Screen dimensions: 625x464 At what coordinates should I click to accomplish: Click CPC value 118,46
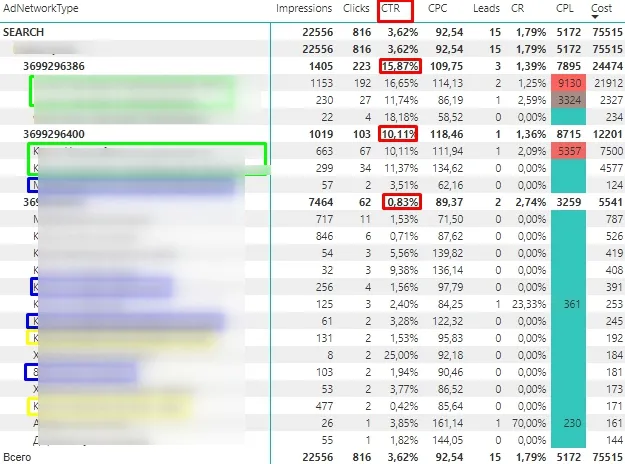coord(446,134)
